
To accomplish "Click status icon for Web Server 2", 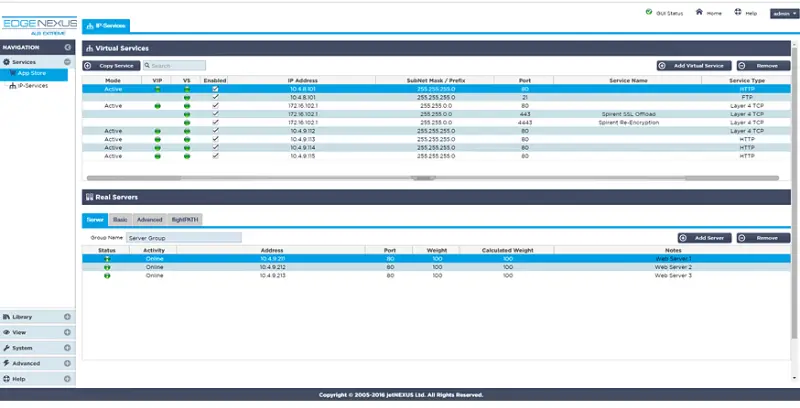I will [107, 267].
